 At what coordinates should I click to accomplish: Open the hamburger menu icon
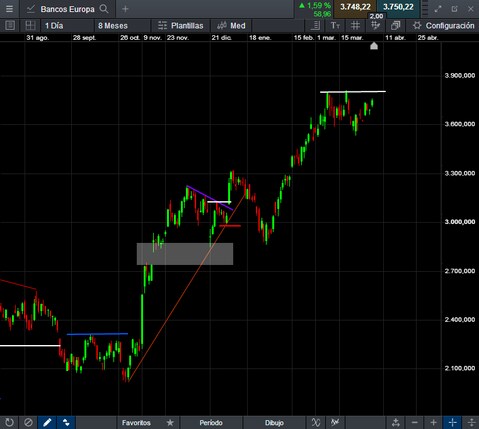click(9, 9)
